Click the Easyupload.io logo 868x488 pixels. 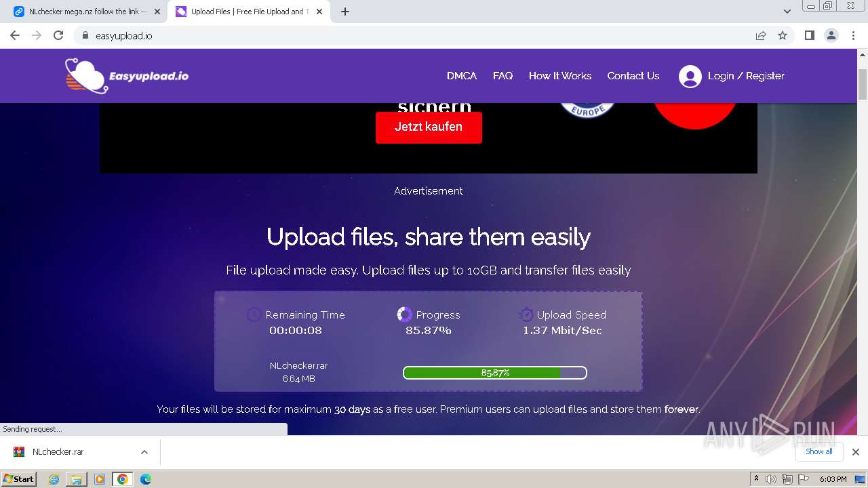127,75
